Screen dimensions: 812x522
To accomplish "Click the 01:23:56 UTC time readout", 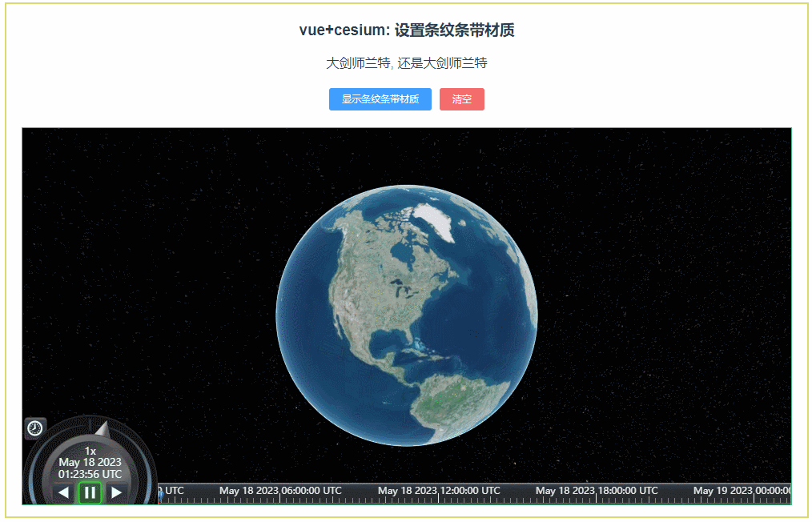I will click(90, 474).
